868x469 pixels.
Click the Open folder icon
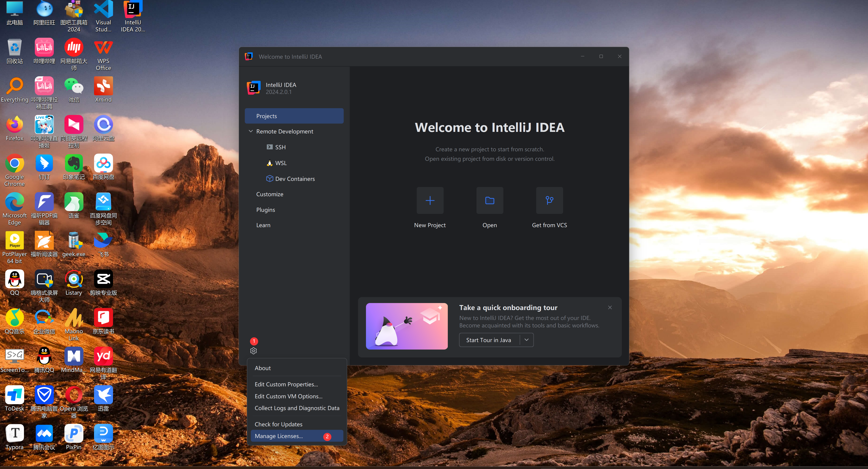[x=489, y=201]
